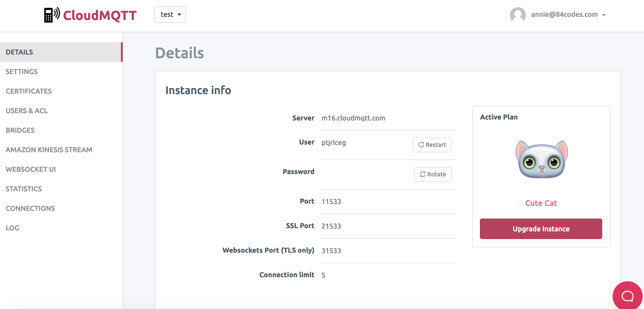Select the port value 11533
The width and height of the screenshot is (644, 309).
tap(331, 201)
